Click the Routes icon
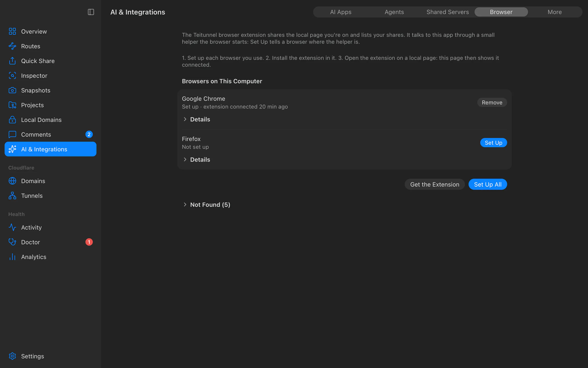 [x=12, y=46]
